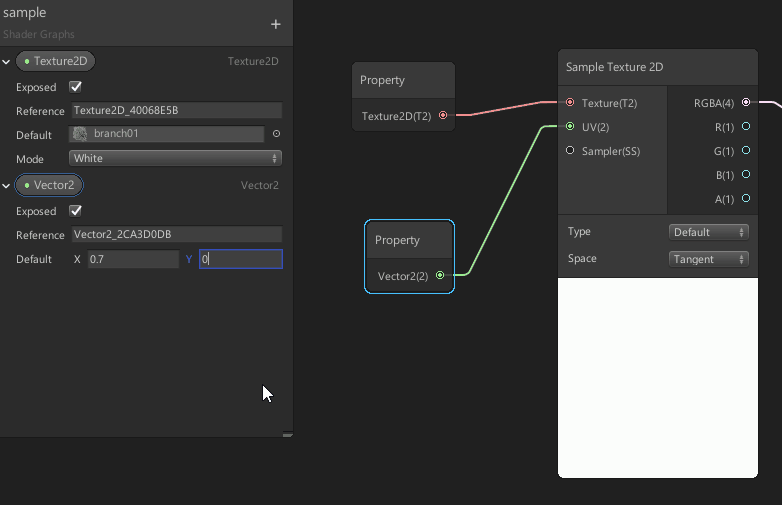Image resolution: width=782 pixels, height=505 pixels.
Task: Click RGBA(4) output port
Action: (x=746, y=102)
